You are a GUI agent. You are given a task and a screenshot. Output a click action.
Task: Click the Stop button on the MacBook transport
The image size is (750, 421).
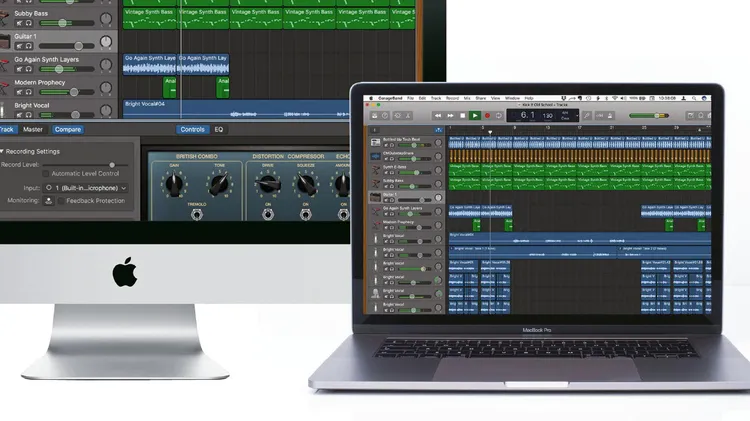[463, 115]
